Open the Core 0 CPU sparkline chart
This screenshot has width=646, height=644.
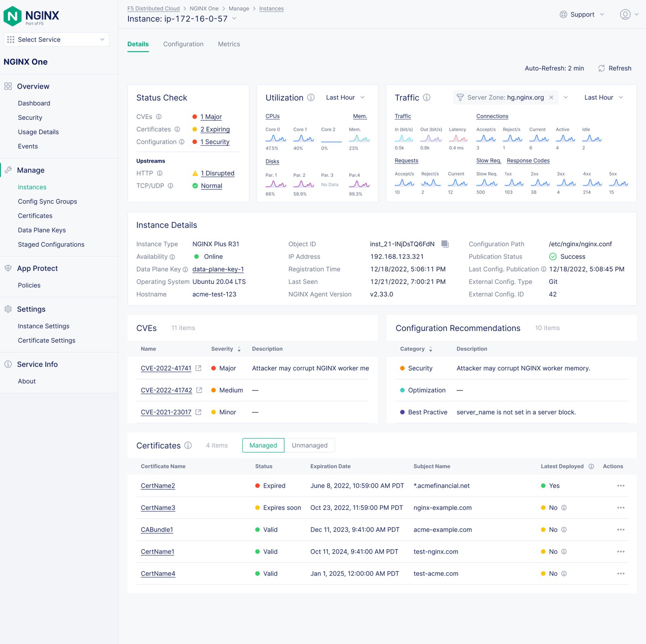coord(276,139)
